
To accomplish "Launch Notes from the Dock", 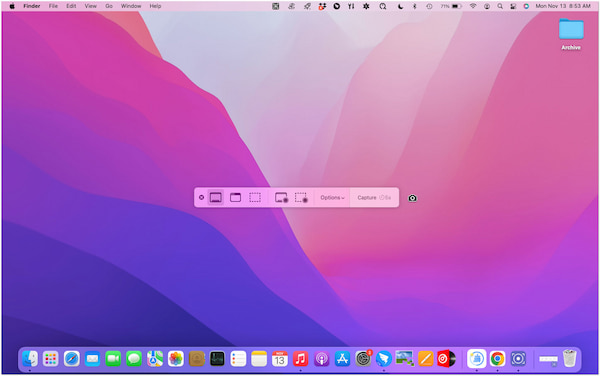I will tap(259, 359).
